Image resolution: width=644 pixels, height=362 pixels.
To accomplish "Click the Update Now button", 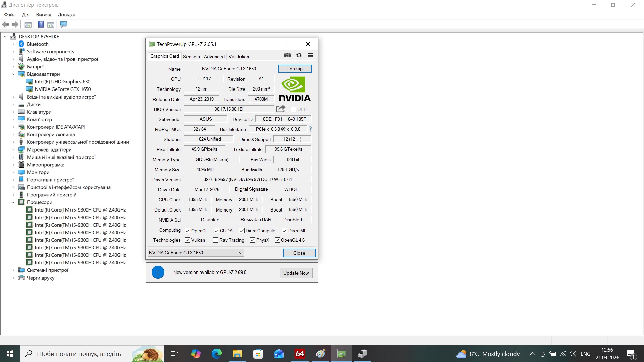I will tap(296, 273).
